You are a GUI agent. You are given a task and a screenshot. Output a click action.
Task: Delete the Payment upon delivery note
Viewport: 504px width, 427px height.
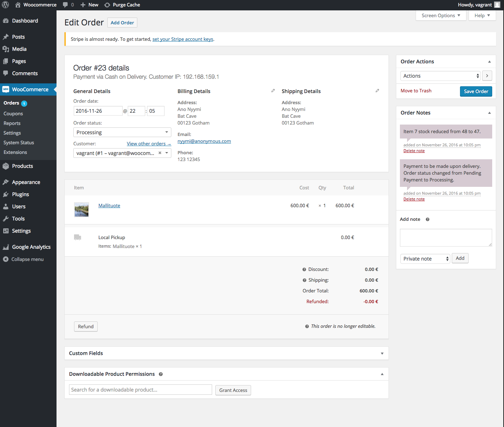click(x=414, y=199)
